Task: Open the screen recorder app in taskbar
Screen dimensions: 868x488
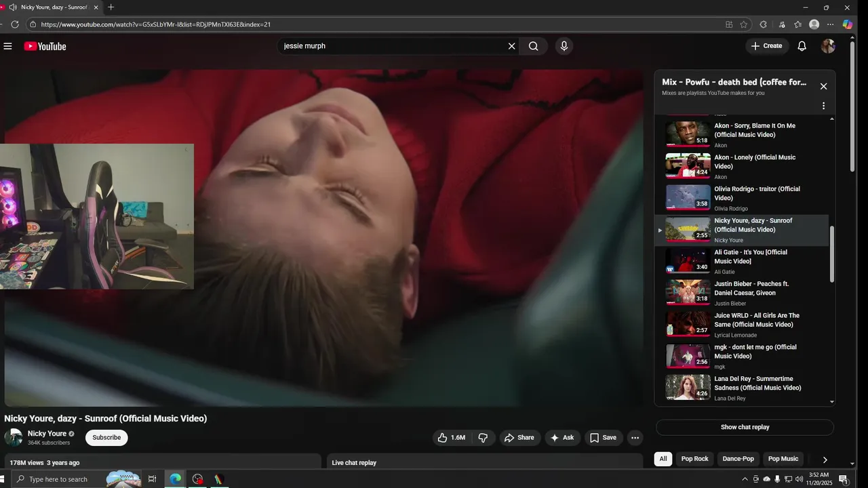Action: pos(197,479)
